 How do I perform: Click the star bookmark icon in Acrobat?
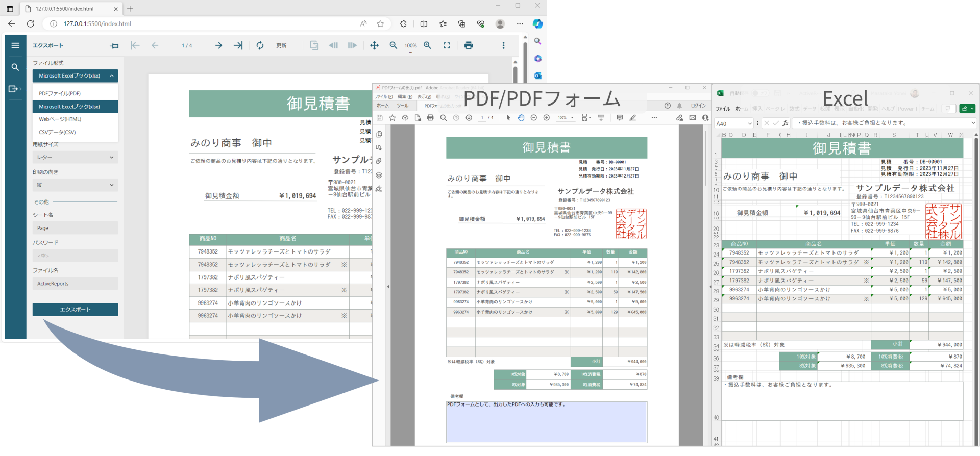[393, 118]
